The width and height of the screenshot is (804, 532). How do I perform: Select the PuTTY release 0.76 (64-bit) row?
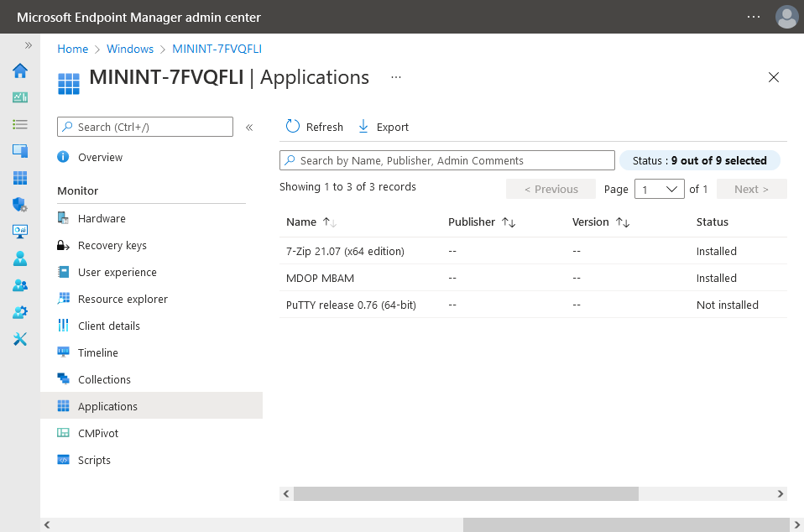click(x=533, y=305)
